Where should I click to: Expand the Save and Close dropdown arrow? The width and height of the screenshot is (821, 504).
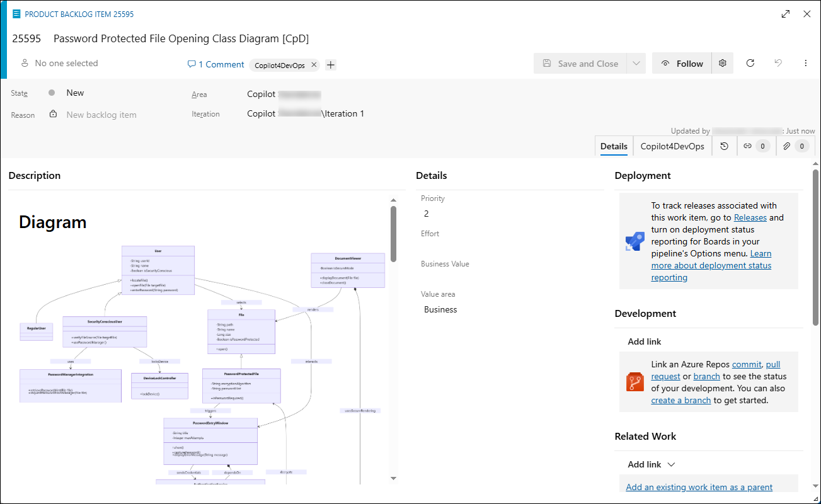pyautogui.click(x=636, y=64)
